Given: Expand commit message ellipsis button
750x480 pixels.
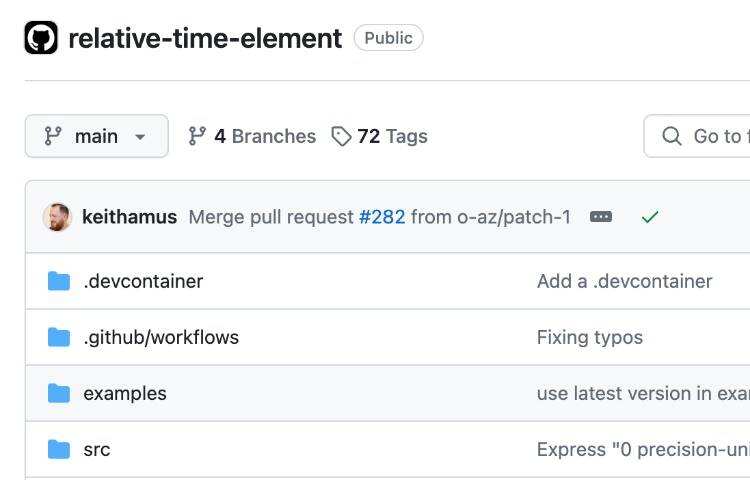Looking at the screenshot, I should (x=601, y=217).
